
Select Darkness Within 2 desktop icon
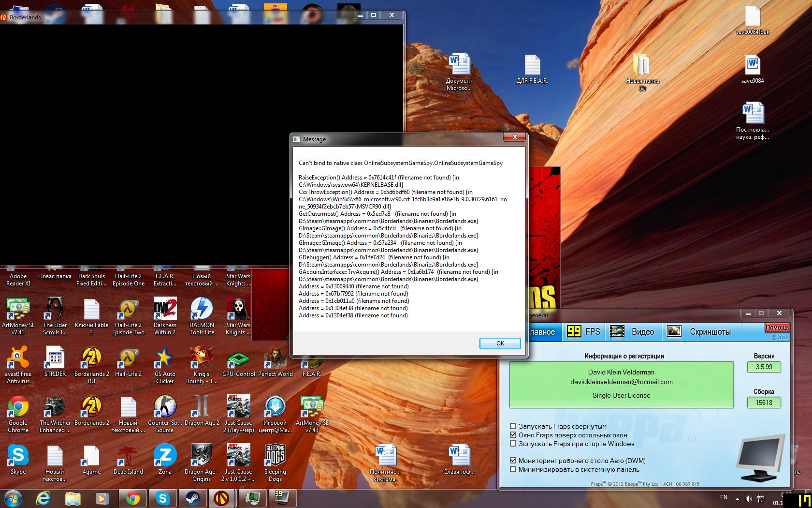pyautogui.click(x=165, y=316)
